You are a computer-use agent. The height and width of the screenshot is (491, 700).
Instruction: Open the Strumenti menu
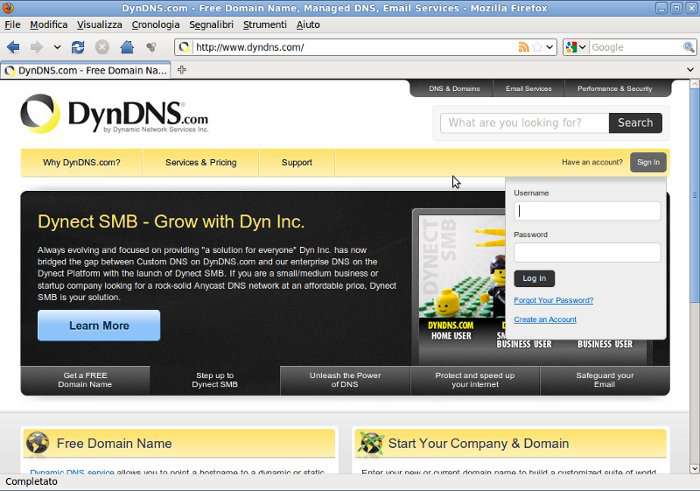point(264,24)
